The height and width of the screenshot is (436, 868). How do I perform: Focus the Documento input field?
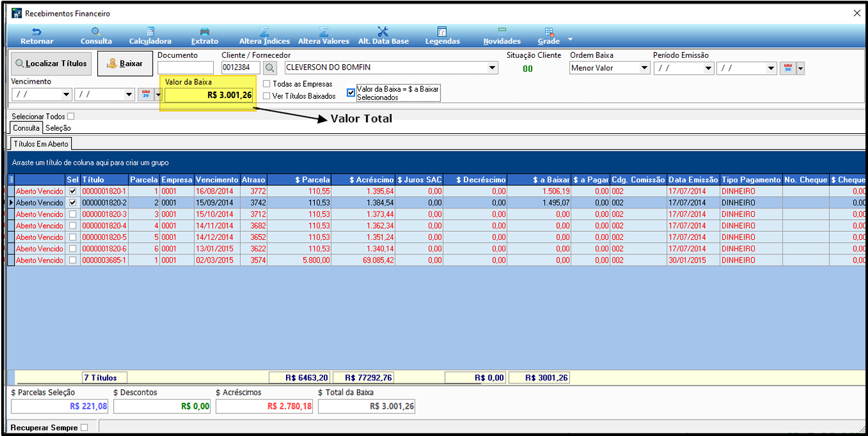point(185,68)
